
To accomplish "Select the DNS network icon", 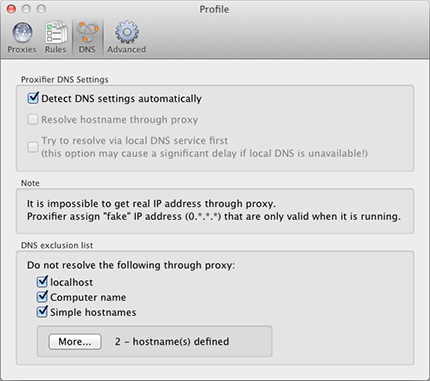I will click(x=87, y=33).
